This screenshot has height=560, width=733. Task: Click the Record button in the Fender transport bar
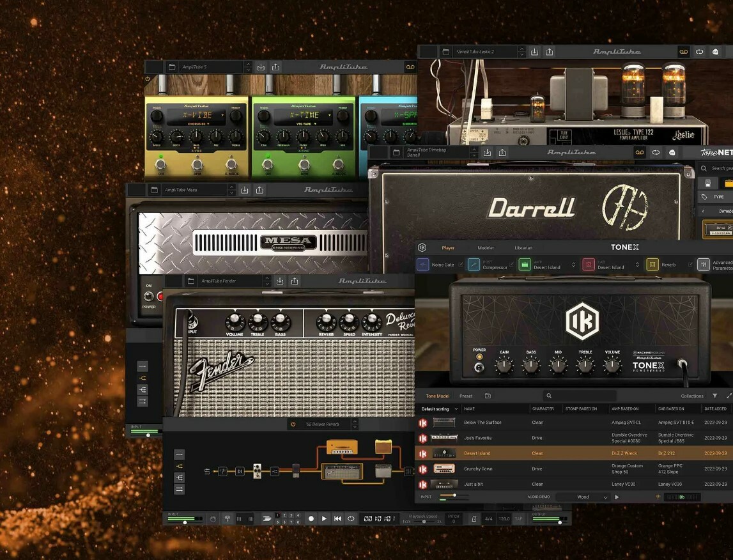coord(311,518)
